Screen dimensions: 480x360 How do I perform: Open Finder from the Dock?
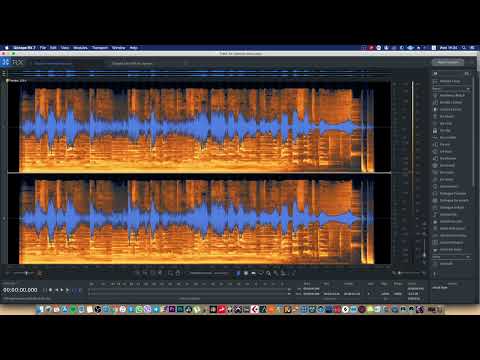click(41, 310)
